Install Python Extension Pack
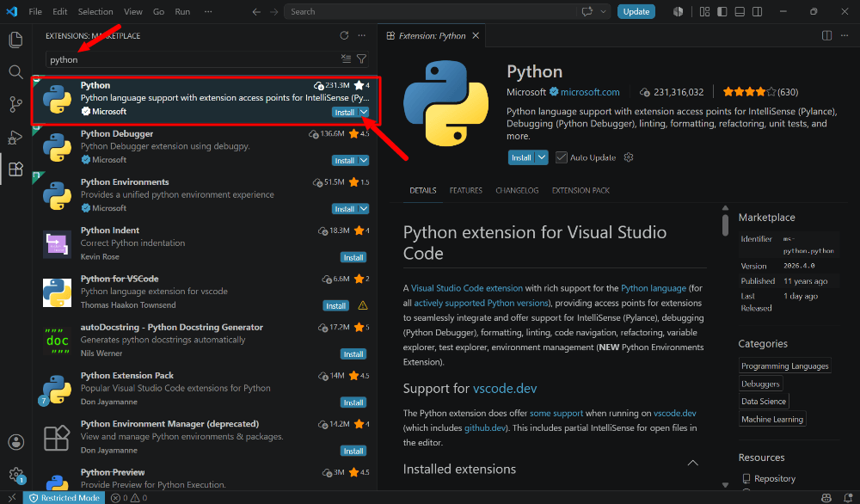This screenshot has width=860, height=504. tap(353, 403)
